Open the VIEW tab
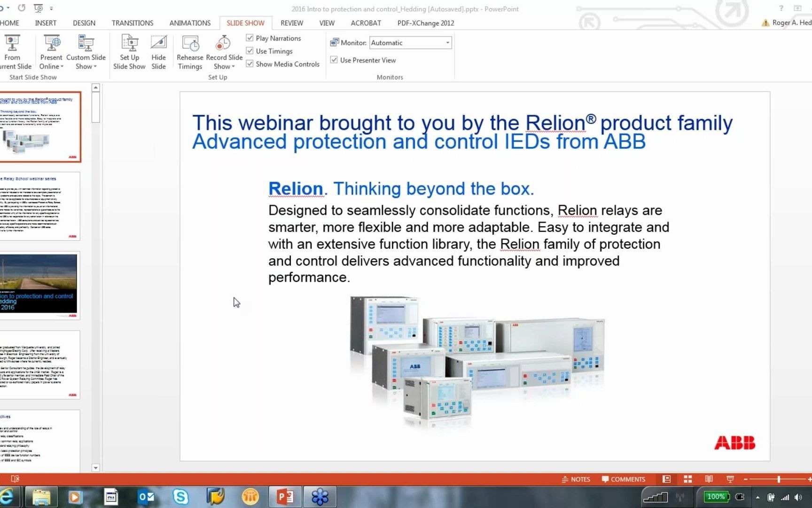The height and width of the screenshot is (508, 812). [x=327, y=23]
